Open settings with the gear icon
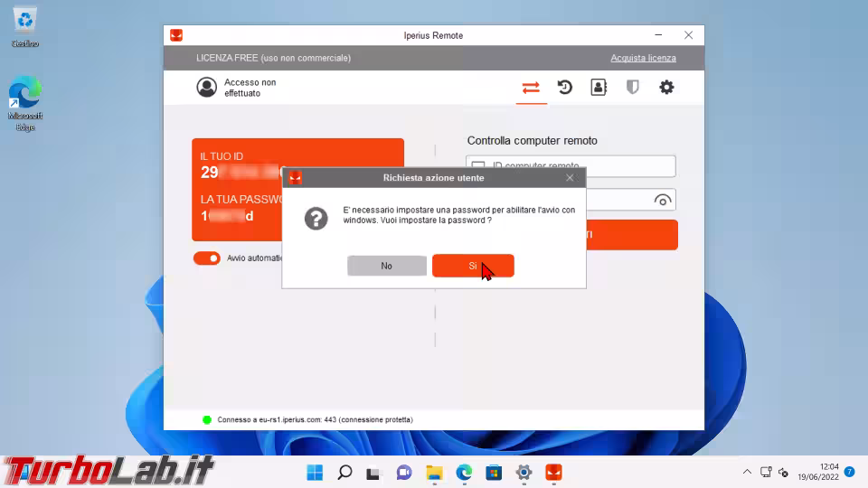Viewport: 868px width, 488px height. click(x=666, y=88)
